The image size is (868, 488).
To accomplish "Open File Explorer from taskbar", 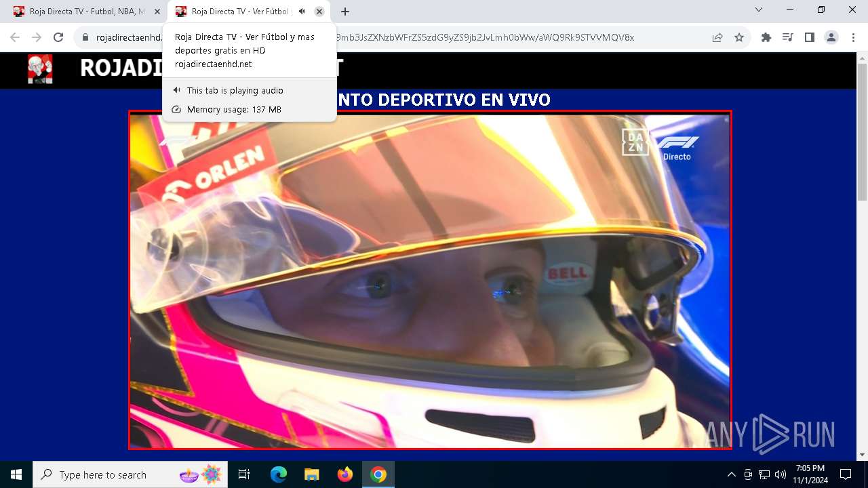I will tap(312, 474).
